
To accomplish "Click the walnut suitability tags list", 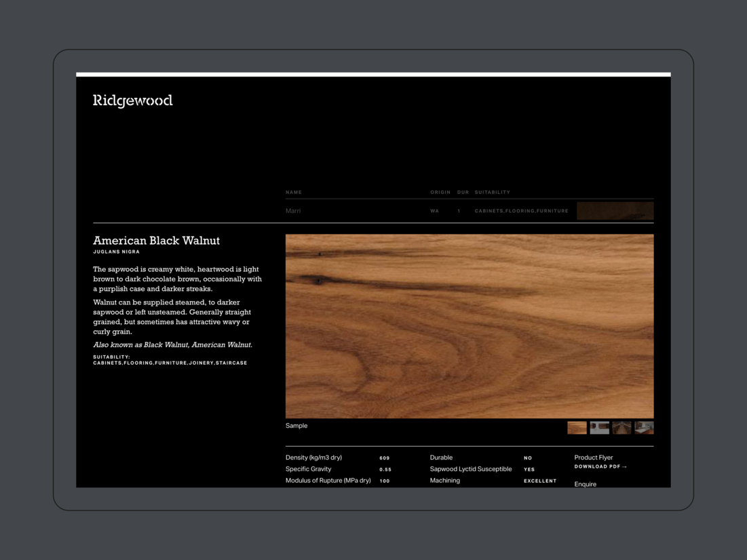I will 170,363.
